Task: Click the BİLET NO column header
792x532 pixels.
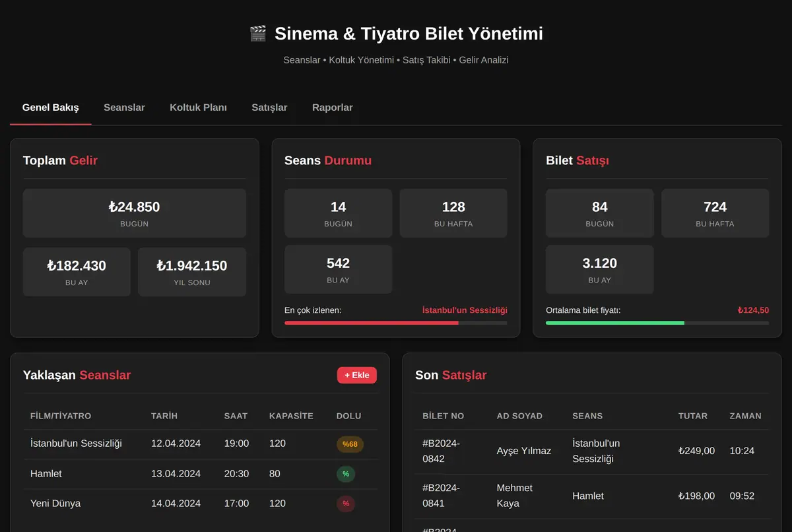Action: point(443,416)
